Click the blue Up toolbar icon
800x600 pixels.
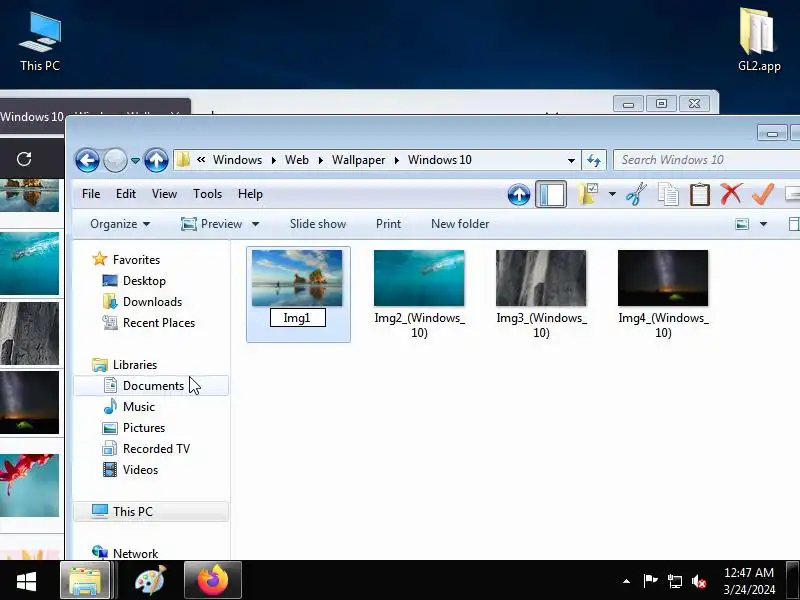pyautogui.click(x=519, y=194)
